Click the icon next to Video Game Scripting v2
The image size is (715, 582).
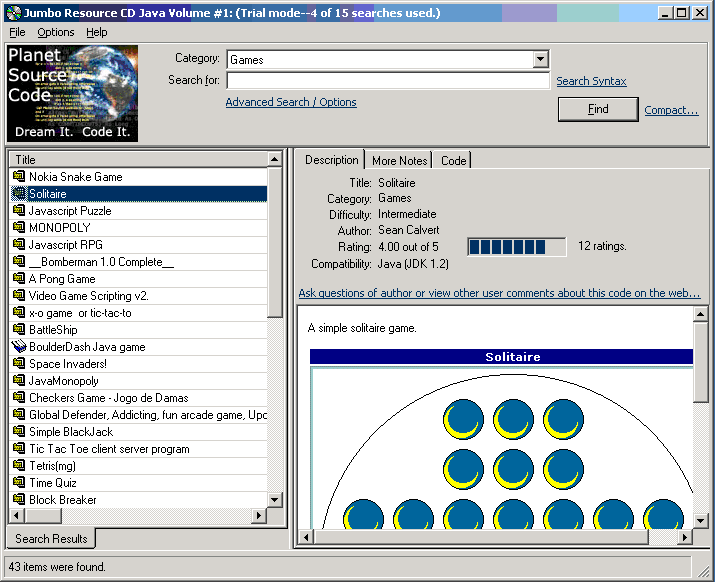tap(19, 296)
